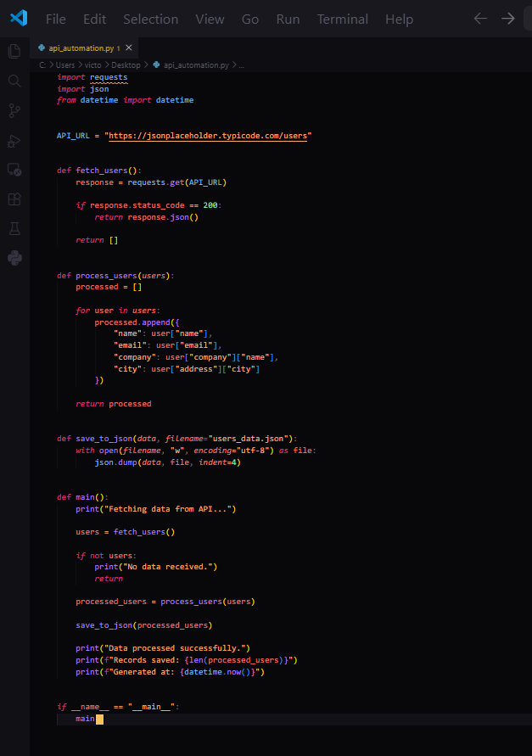Open the Run and Debug view
This screenshot has width=532, height=756.
click(14, 141)
